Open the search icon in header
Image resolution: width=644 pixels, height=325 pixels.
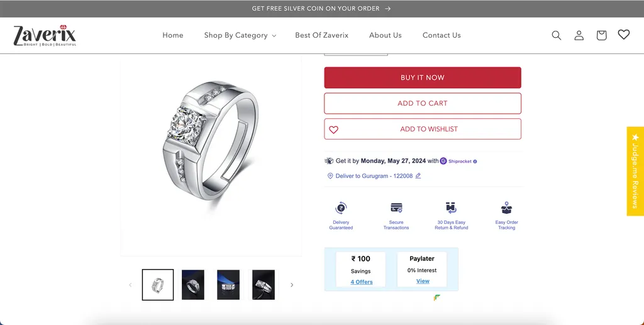pyautogui.click(x=556, y=35)
